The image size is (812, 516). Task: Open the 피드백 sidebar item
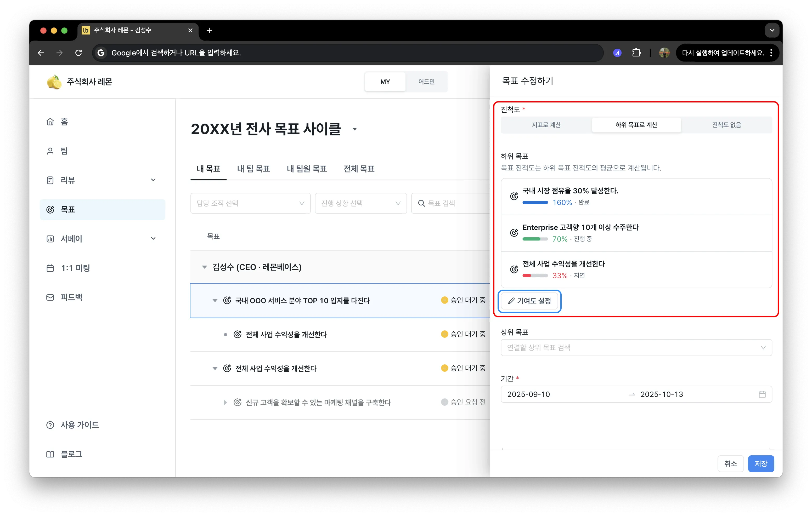pyautogui.click(x=102, y=297)
